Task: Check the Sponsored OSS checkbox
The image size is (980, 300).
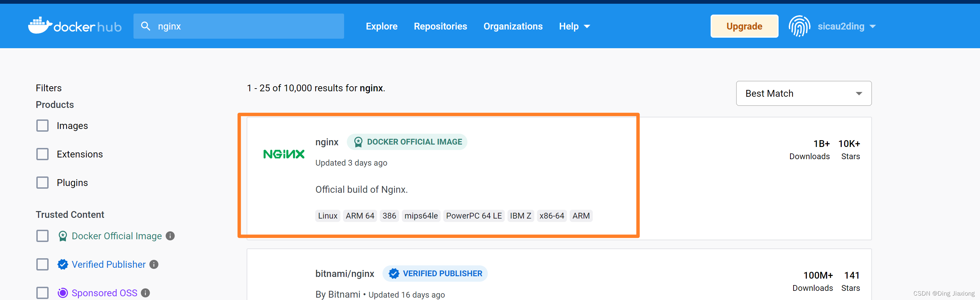Action: (x=42, y=293)
